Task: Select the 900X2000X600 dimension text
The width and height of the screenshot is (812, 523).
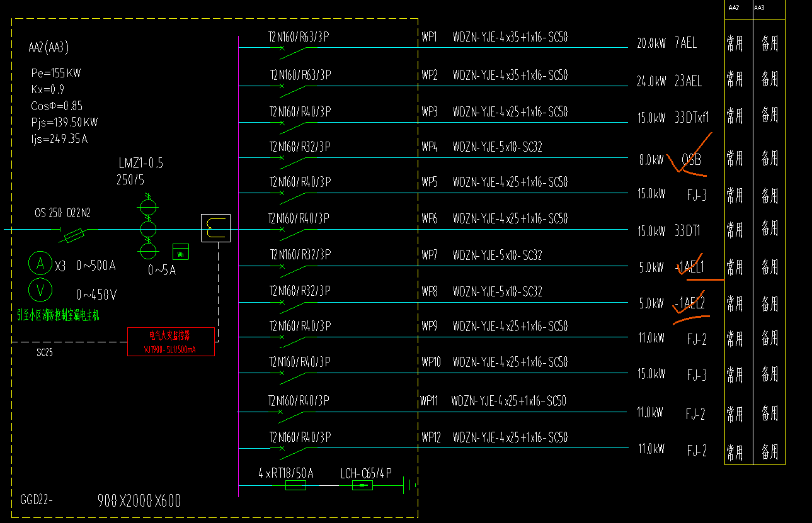Action: pyautogui.click(x=139, y=501)
